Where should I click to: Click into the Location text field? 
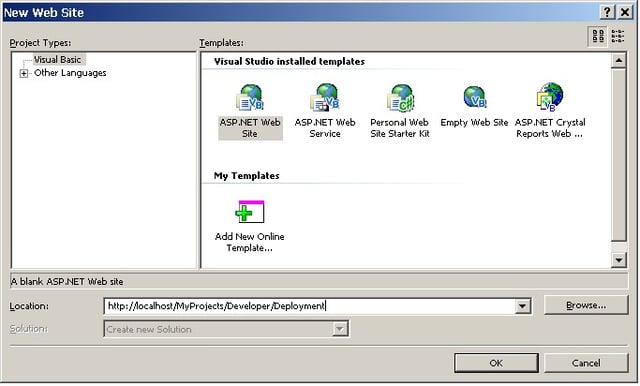tap(310, 306)
